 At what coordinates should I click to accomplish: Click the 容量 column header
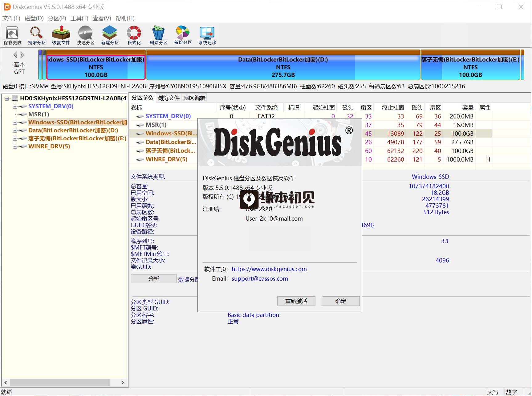click(x=460, y=108)
